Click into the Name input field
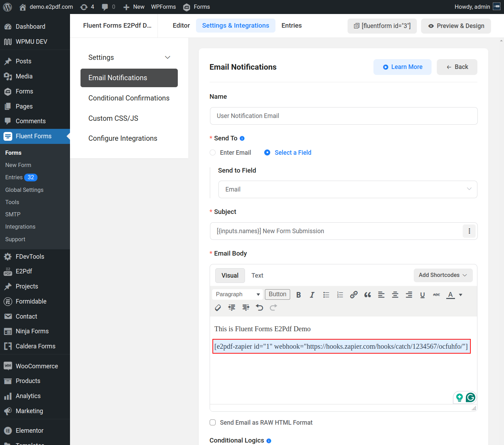 343,116
